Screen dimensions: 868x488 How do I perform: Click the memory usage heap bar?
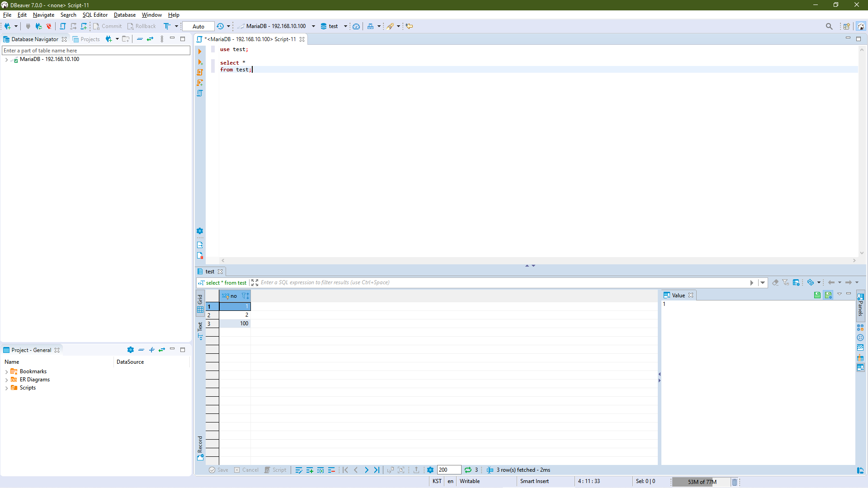pos(701,482)
